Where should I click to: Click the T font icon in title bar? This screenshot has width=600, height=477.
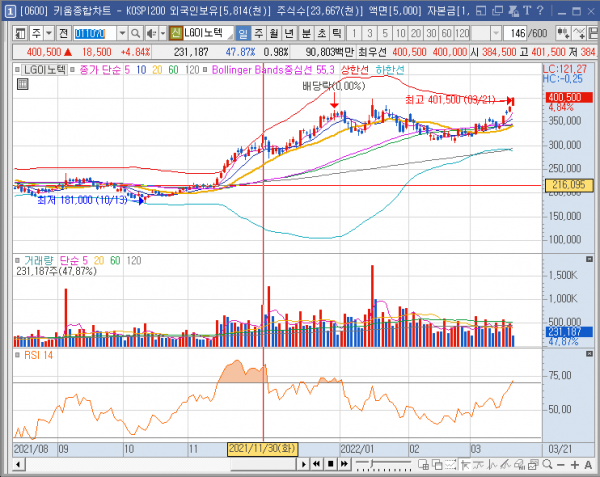pos(527,11)
